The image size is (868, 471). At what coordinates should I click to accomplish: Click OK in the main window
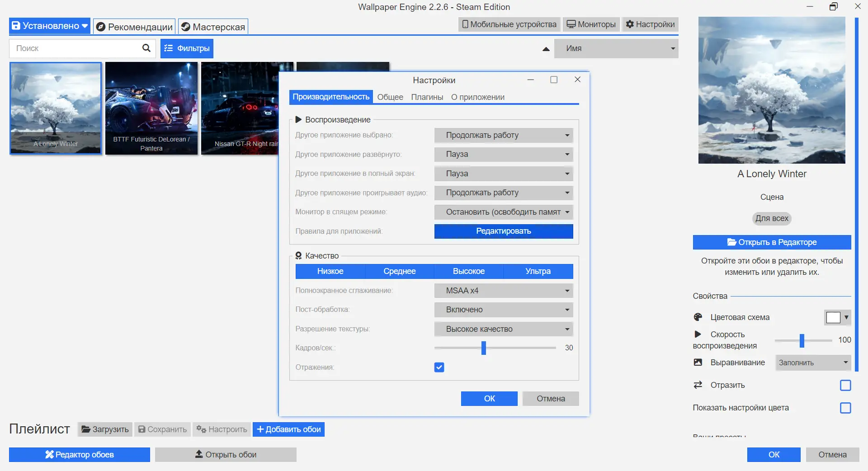[x=774, y=455]
